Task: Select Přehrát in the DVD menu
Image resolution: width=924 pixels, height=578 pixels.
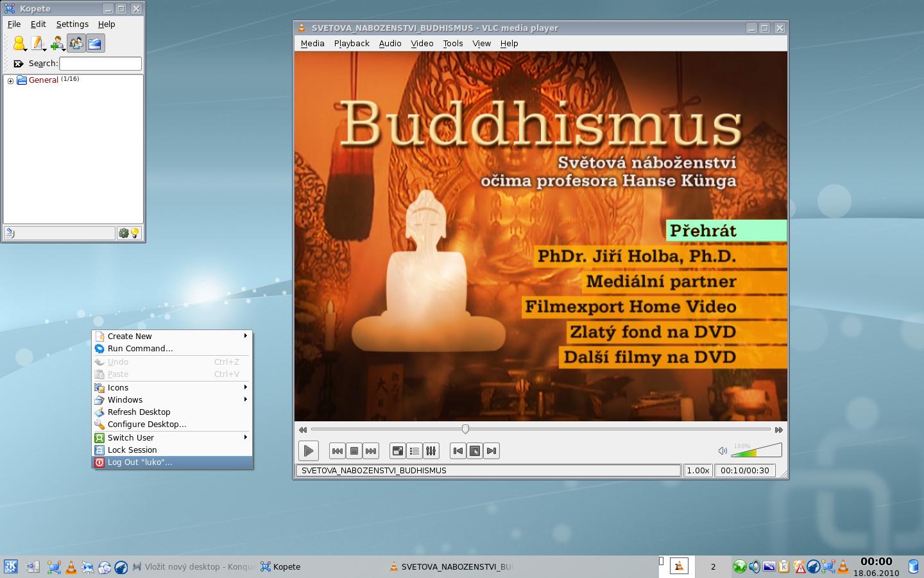Action: pyautogui.click(x=726, y=231)
